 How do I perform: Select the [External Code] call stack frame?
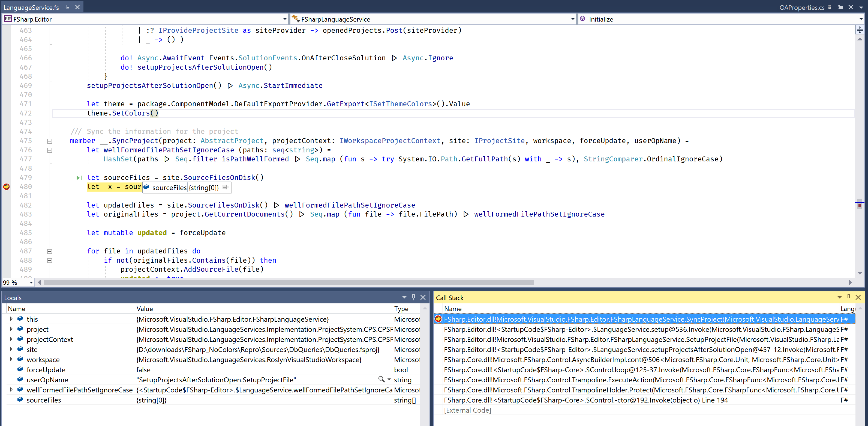[467, 410]
